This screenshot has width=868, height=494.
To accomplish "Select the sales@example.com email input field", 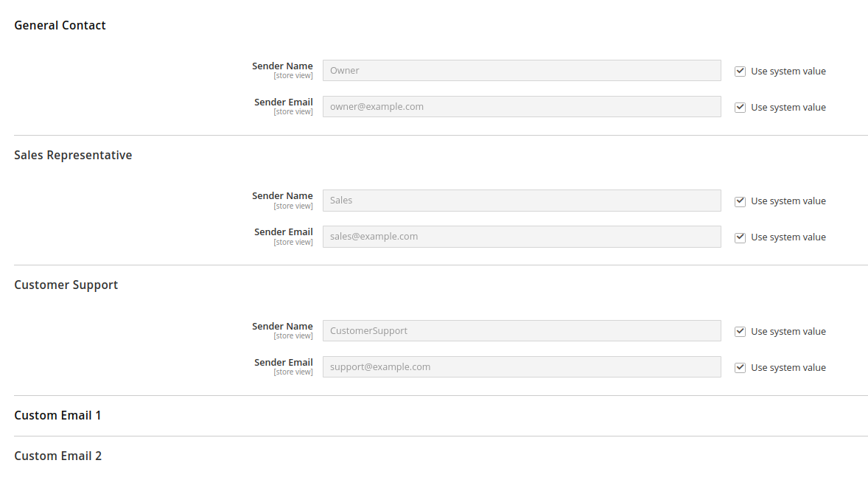I will 522,236.
